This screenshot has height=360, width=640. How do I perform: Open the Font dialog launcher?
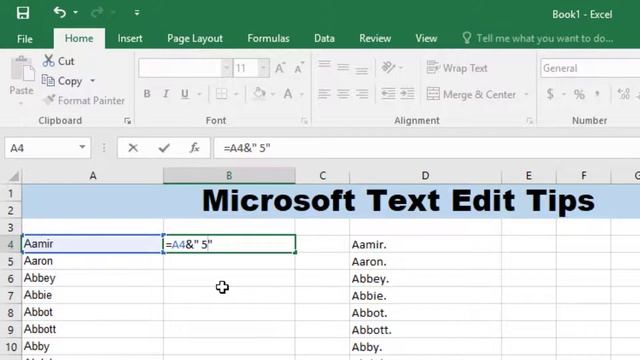[304, 121]
